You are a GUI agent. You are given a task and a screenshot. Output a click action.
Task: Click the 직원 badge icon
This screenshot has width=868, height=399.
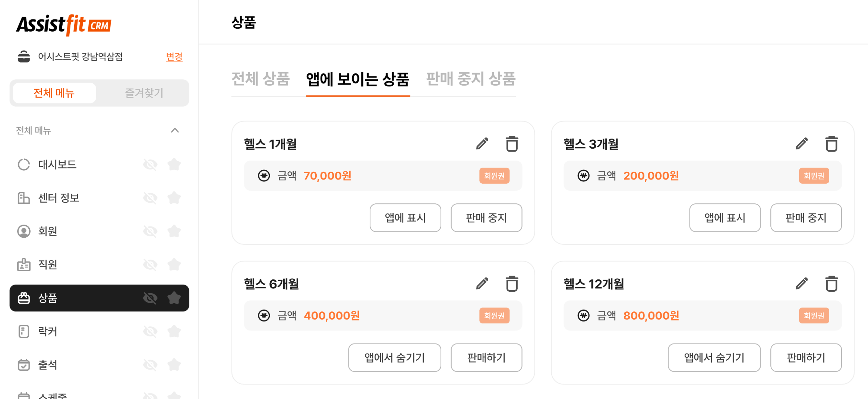24,265
